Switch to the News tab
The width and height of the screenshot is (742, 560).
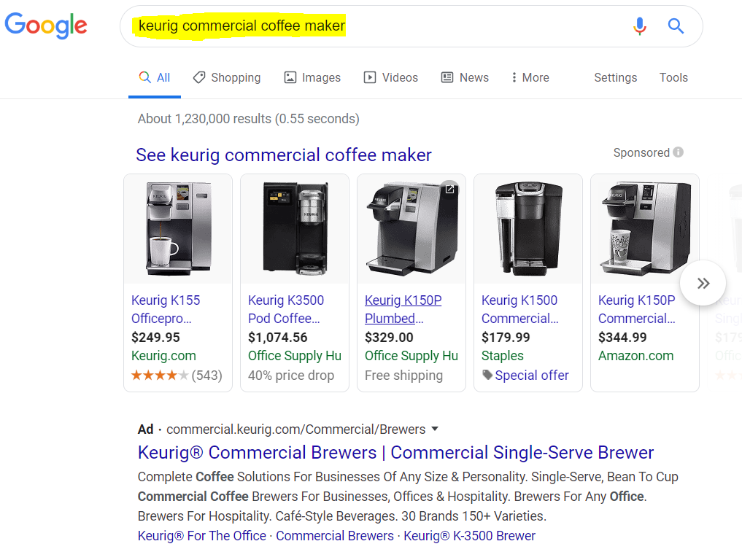(x=465, y=77)
